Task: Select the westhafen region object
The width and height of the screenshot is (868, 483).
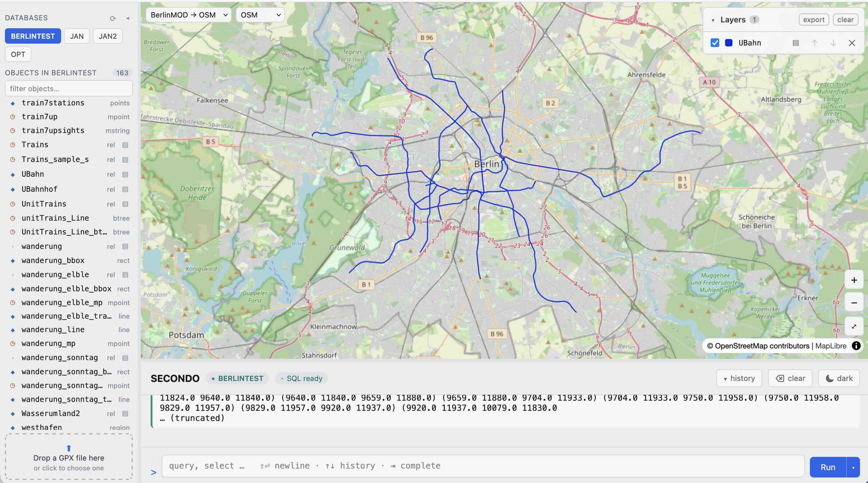Action: click(x=69, y=427)
